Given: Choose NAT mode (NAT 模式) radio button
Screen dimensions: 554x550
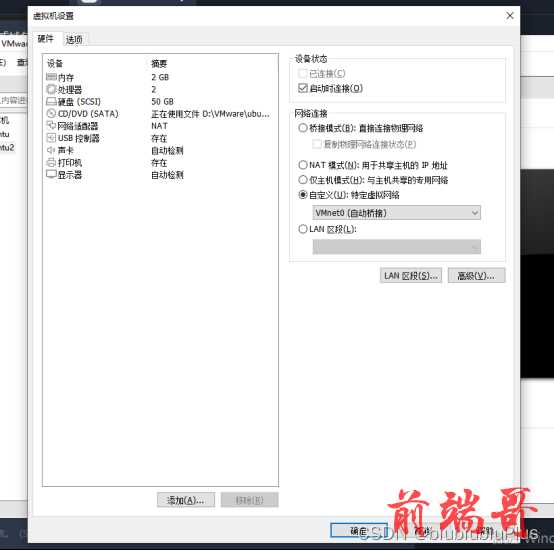Looking at the screenshot, I should point(303,165).
